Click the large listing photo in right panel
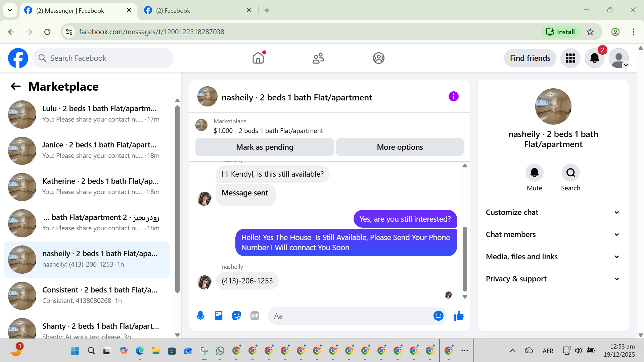The height and width of the screenshot is (362, 644). point(553,106)
